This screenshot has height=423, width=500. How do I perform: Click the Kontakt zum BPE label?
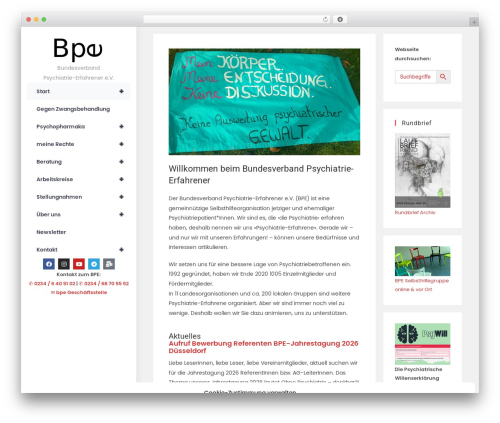click(79, 275)
